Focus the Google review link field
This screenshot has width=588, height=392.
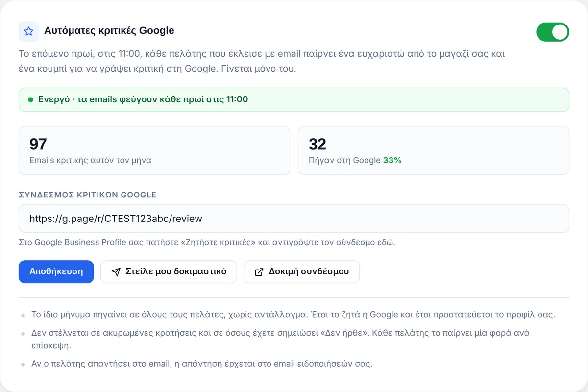coord(294,219)
